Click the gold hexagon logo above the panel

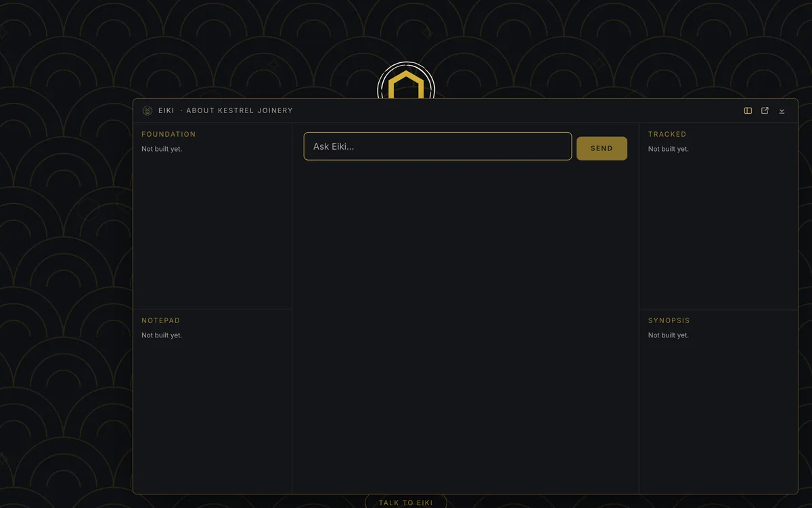point(406,81)
